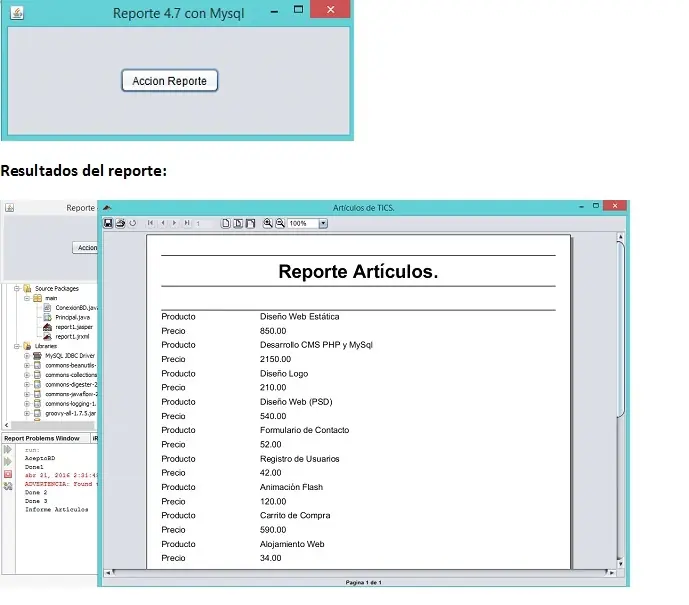
Task: Go to the previous report page
Action: [x=163, y=223]
